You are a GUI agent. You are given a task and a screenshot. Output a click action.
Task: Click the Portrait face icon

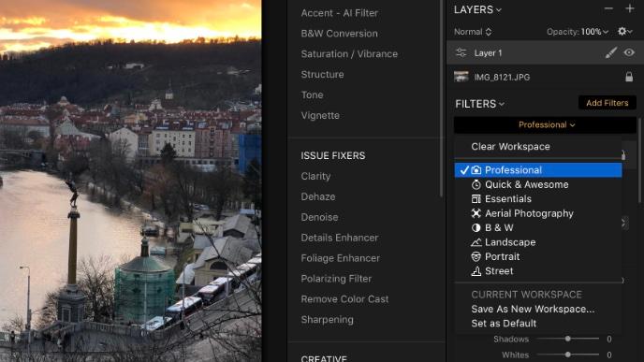click(x=476, y=256)
